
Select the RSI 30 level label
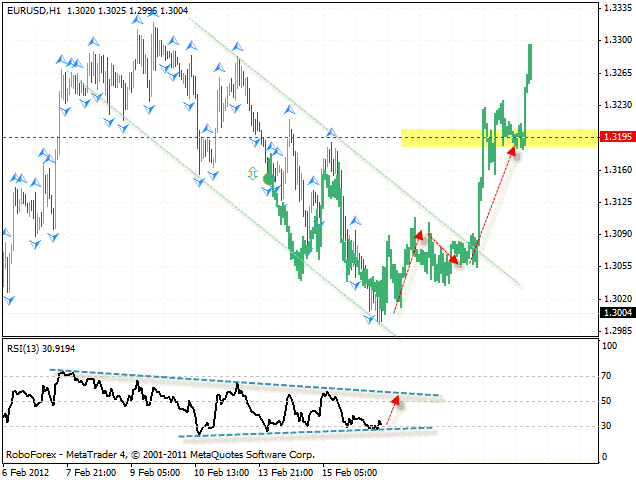[x=607, y=427]
